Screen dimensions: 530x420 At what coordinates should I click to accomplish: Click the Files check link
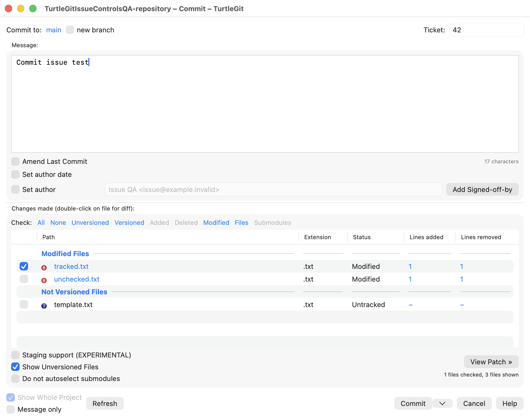point(241,223)
